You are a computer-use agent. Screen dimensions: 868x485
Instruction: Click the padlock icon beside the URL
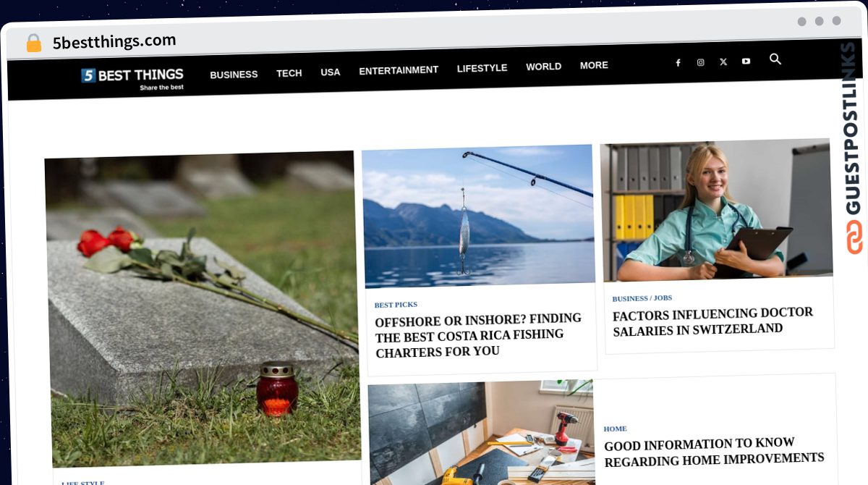click(33, 43)
